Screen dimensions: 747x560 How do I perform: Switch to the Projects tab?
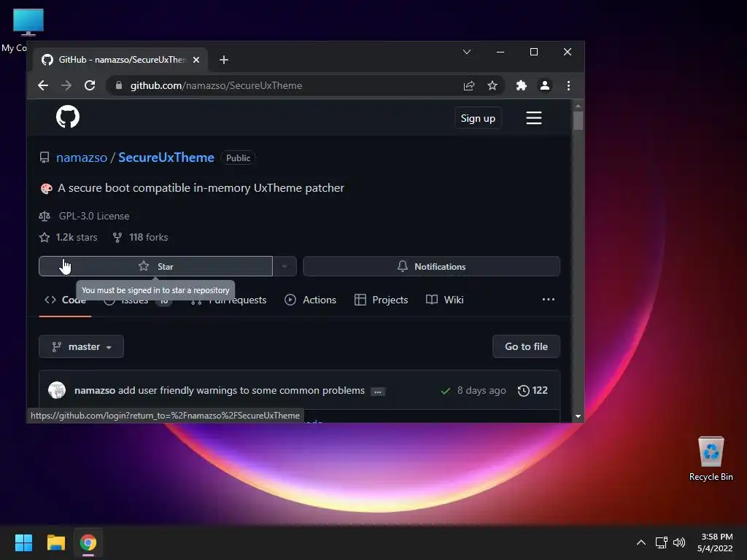tap(381, 300)
